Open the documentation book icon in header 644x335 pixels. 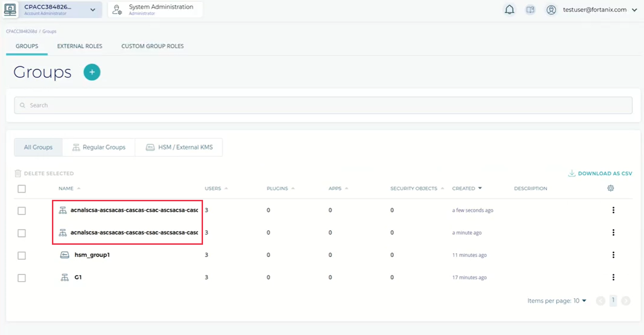[x=530, y=10]
